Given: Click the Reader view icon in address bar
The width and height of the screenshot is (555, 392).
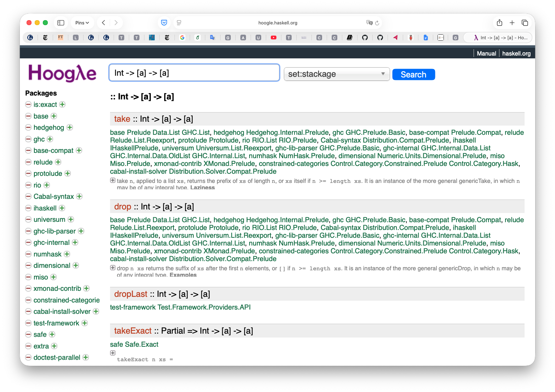Looking at the screenshot, I should 179,23.
